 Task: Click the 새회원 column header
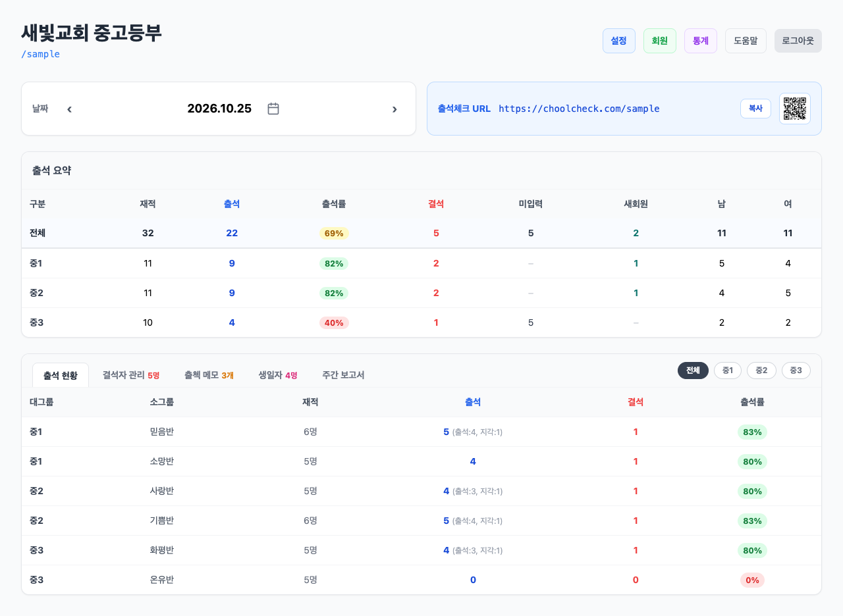(636, 204)
